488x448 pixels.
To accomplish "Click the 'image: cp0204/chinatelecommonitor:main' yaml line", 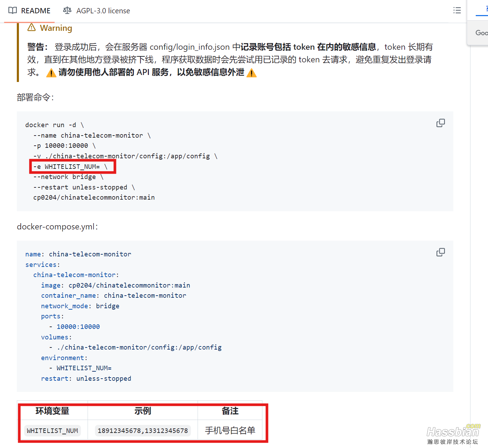I will (116, 285).
